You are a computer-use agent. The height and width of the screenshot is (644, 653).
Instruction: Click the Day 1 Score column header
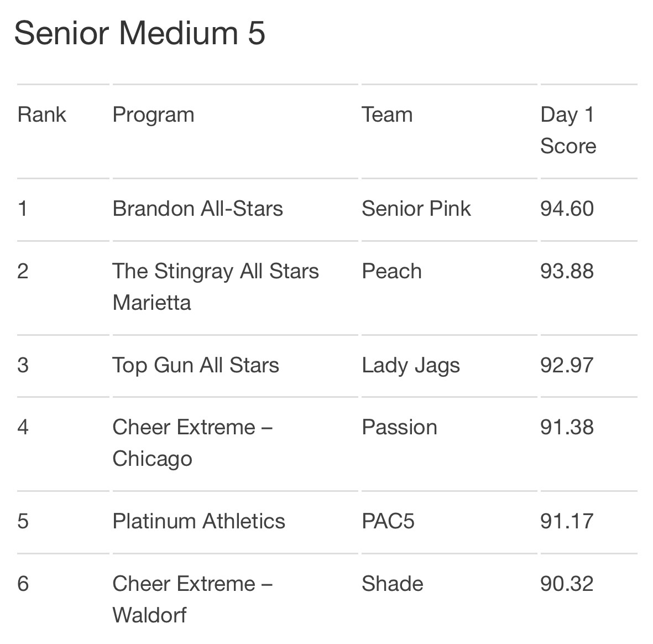[x=568, y=131]
